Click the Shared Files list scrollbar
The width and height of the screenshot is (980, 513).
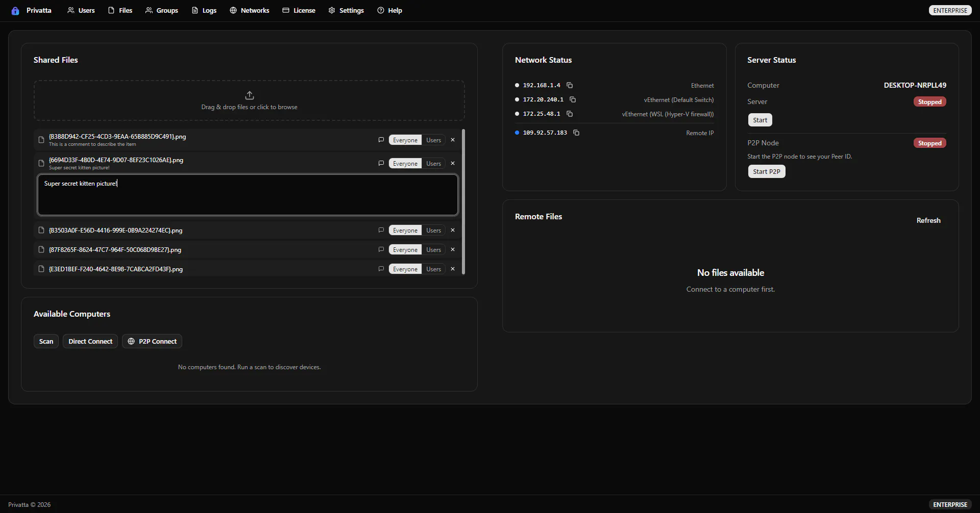[463, 201]
